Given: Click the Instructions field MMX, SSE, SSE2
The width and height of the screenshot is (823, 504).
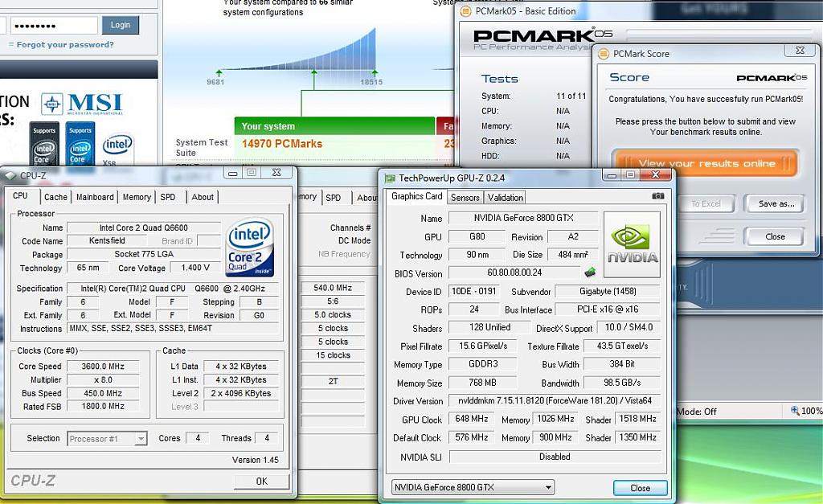Looking at the screenshot, I should 173,328.
